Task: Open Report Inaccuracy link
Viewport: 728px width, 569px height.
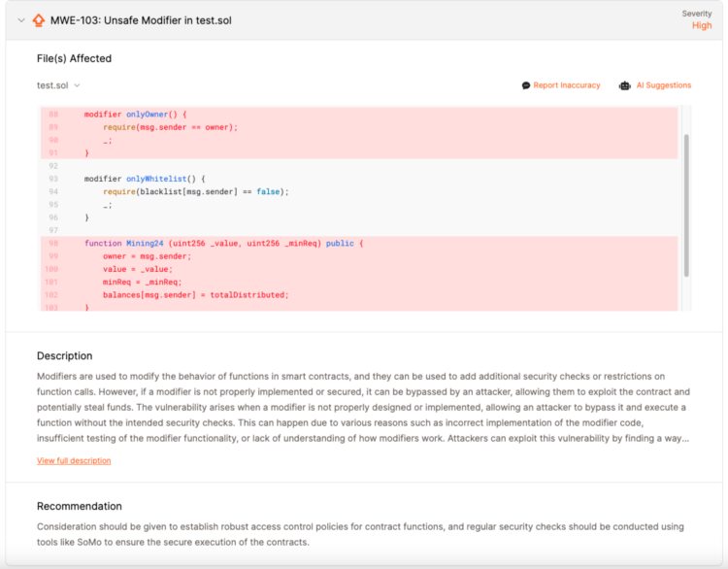Action: pos(567,85)
